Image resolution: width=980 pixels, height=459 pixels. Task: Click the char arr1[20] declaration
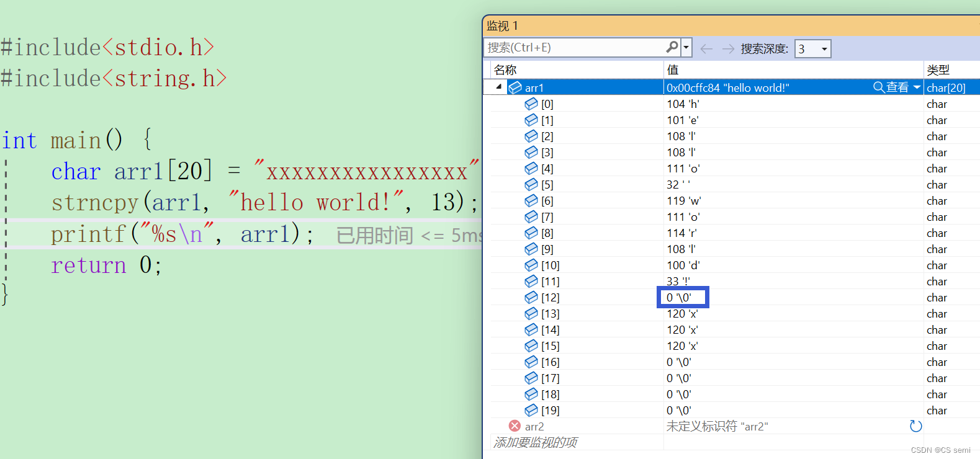tap(265, 172)
